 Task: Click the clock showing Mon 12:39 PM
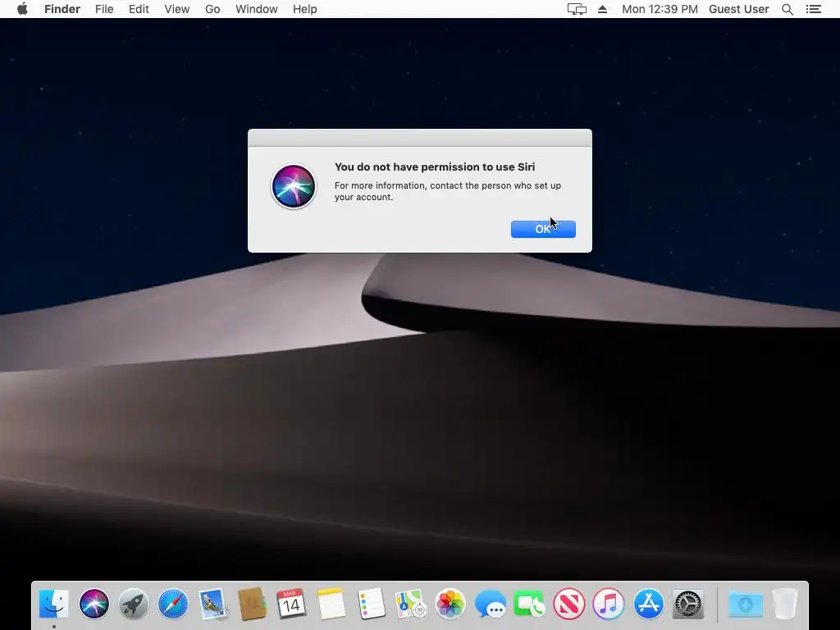[660, 9]
